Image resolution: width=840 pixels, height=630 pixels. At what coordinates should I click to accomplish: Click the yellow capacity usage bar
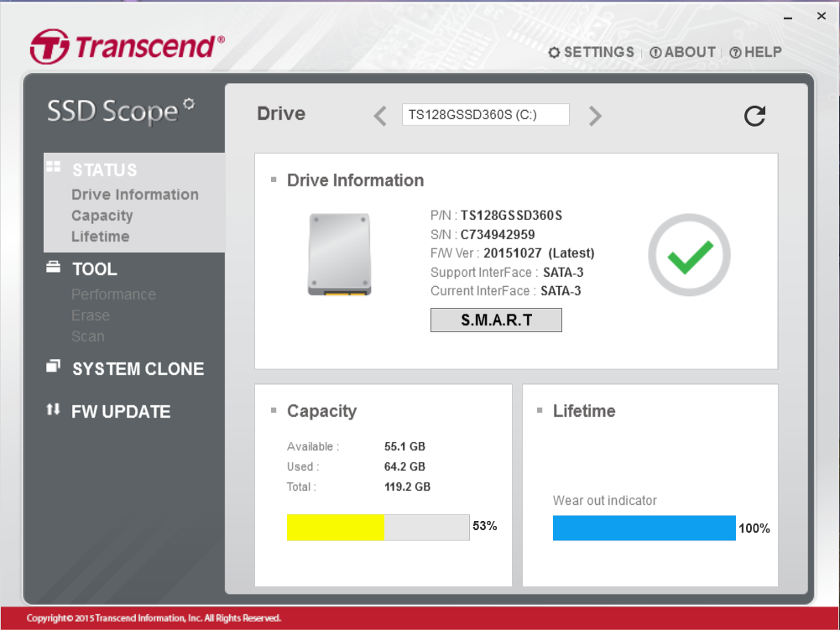pos(334,527)
